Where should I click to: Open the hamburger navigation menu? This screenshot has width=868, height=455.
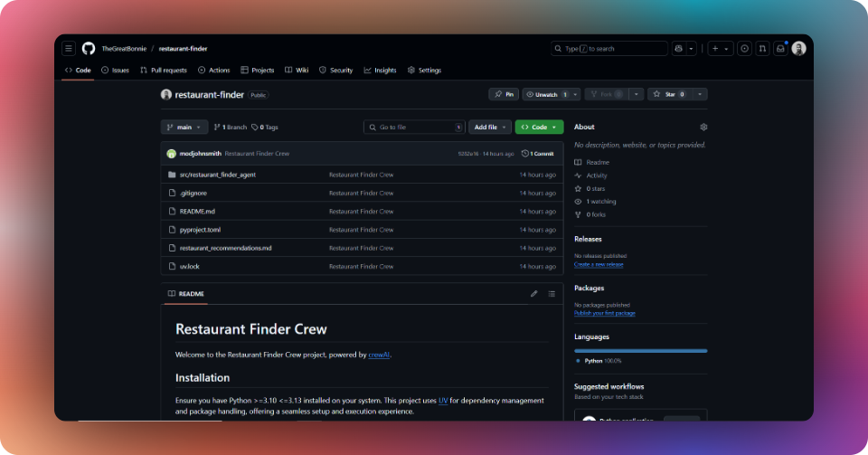coord(69,49)
